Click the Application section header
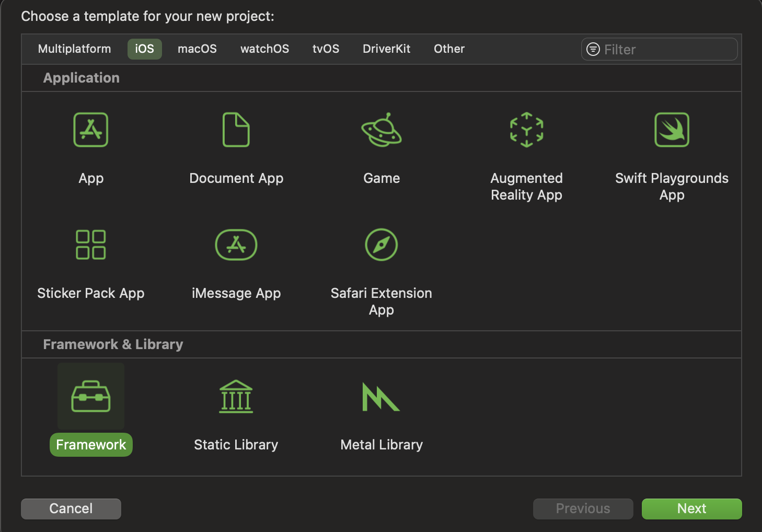762x532 pixels. 82,78
